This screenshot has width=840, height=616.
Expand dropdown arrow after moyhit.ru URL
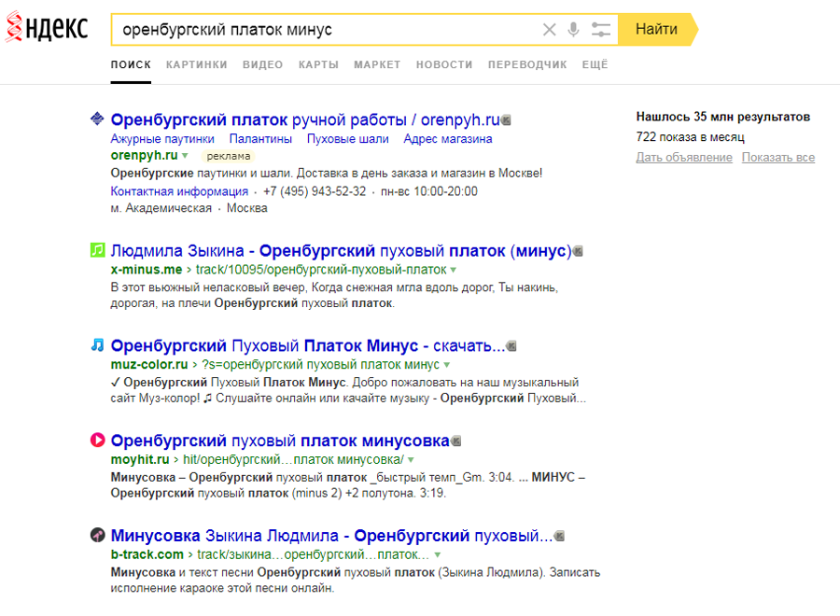tap(411, 459)
